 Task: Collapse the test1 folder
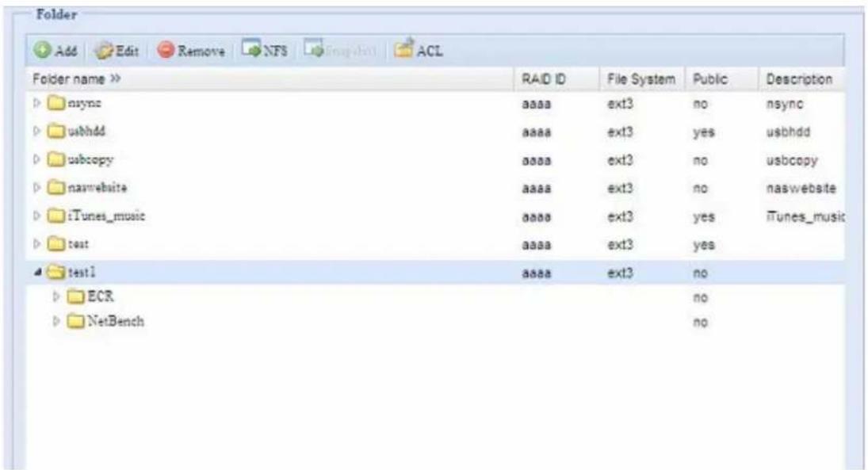click(x=37, y=273)
